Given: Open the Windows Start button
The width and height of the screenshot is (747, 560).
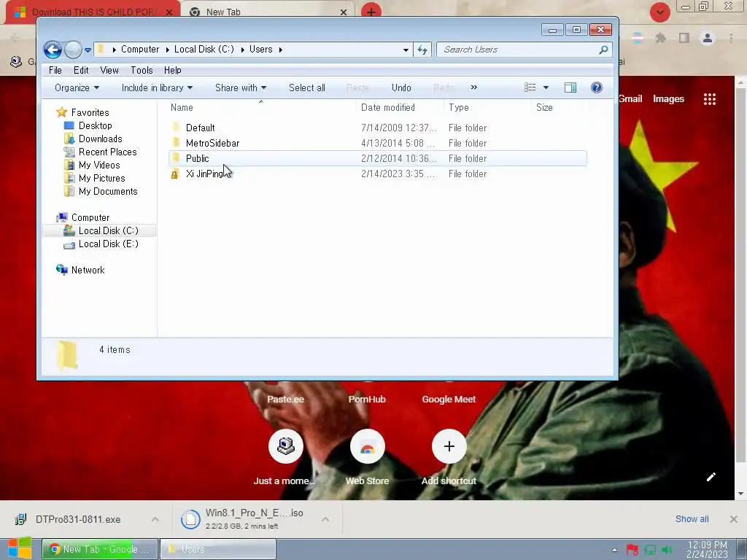Looking at the screenshot, I should [x=20, y=548].
